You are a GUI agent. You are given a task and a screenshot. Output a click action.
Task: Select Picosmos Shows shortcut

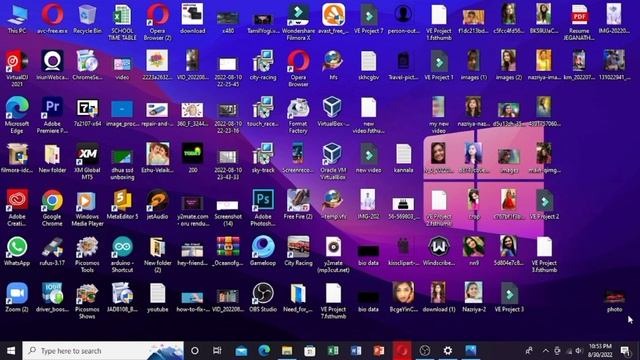click(x=87, y=301)
